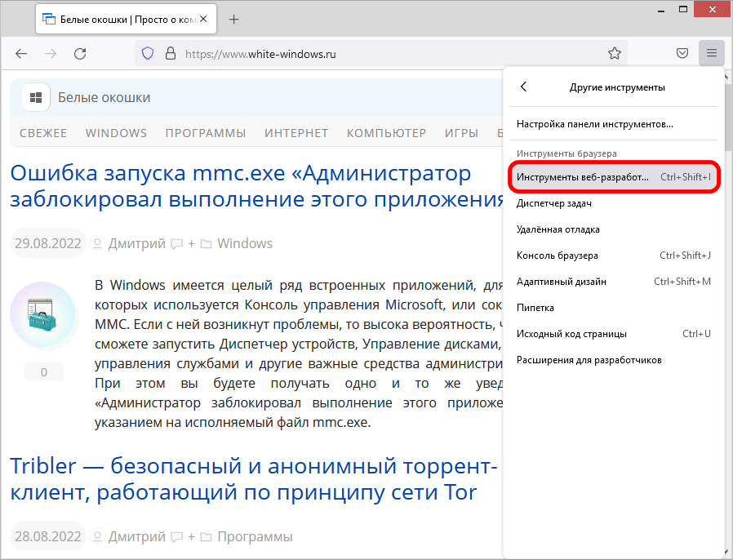Image resolution: width=733 pixels, height=560 pixels.
Task: Open the hamburger application menu
Action: pyautogui.click(x=712, y=53)
